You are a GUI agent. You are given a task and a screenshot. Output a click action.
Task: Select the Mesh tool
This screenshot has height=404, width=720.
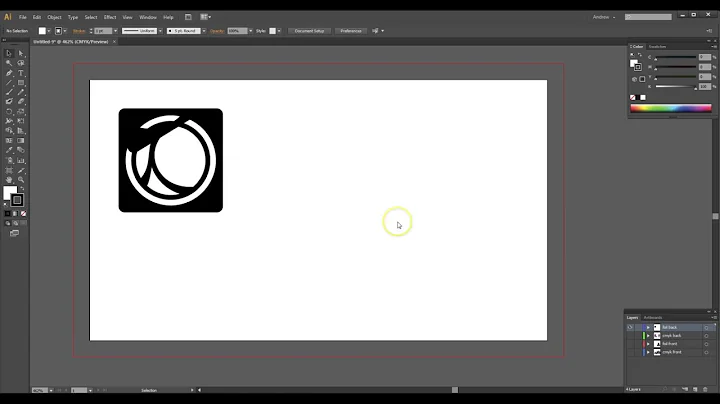click(9, 140)
